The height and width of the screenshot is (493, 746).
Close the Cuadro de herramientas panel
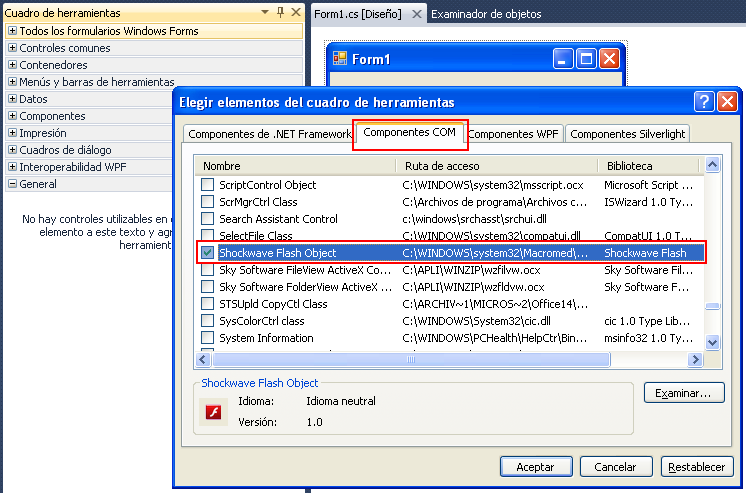tap(296, 12)
